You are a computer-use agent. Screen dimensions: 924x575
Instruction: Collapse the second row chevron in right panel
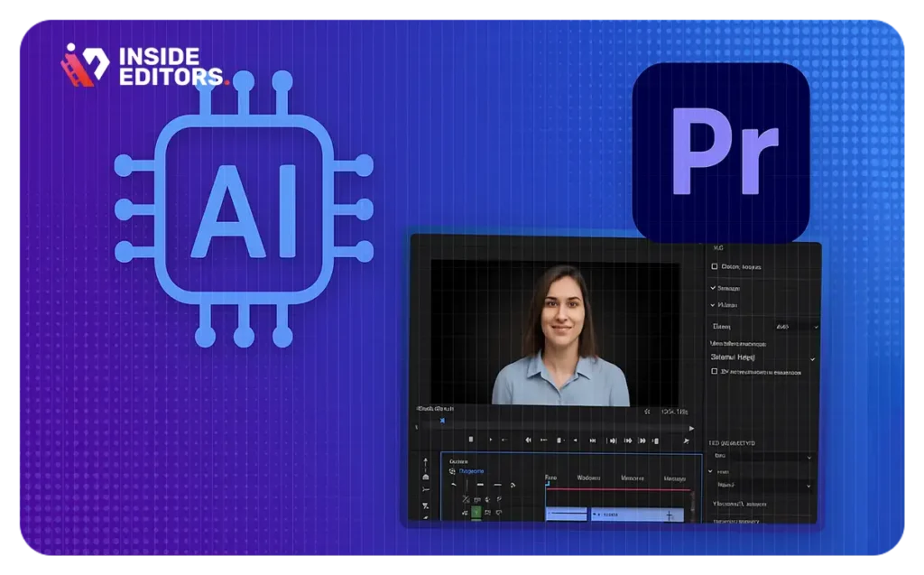click(713, 288)
